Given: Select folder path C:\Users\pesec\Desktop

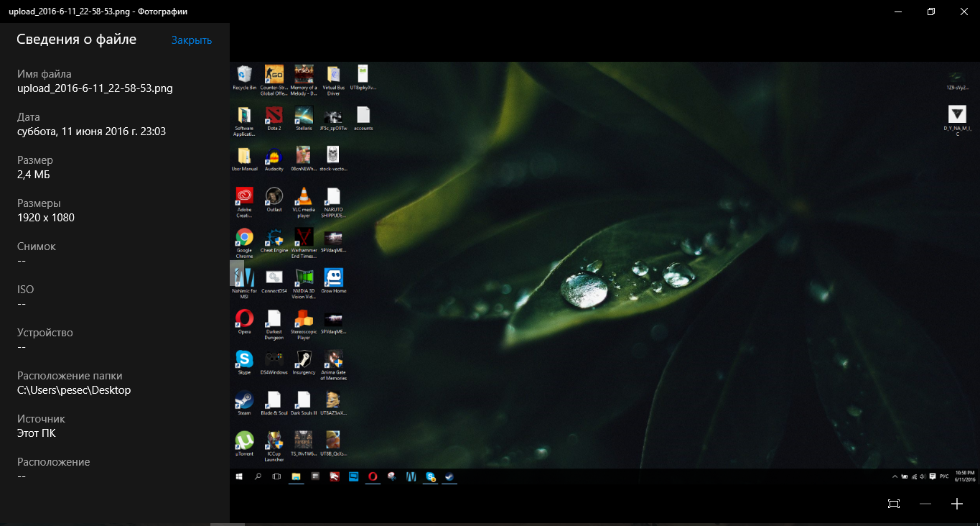Looking at the screenshot, I should (74, 390).
